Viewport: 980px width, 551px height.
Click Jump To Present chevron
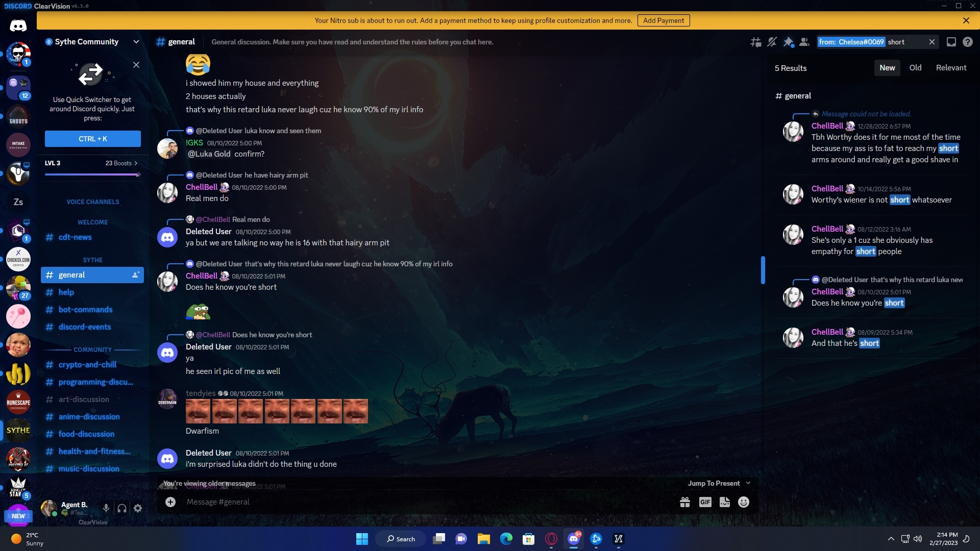tap(748, 484)
